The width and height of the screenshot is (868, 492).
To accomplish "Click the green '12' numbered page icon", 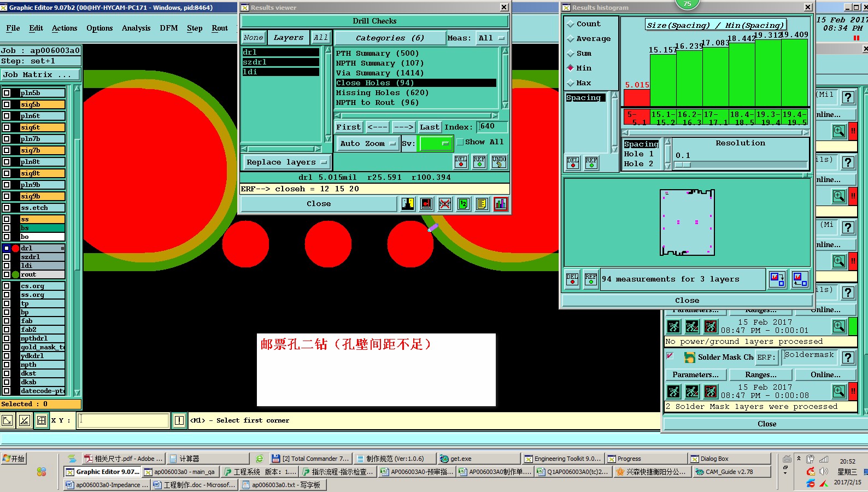I will pyautogui.click(x=464, y=204).
